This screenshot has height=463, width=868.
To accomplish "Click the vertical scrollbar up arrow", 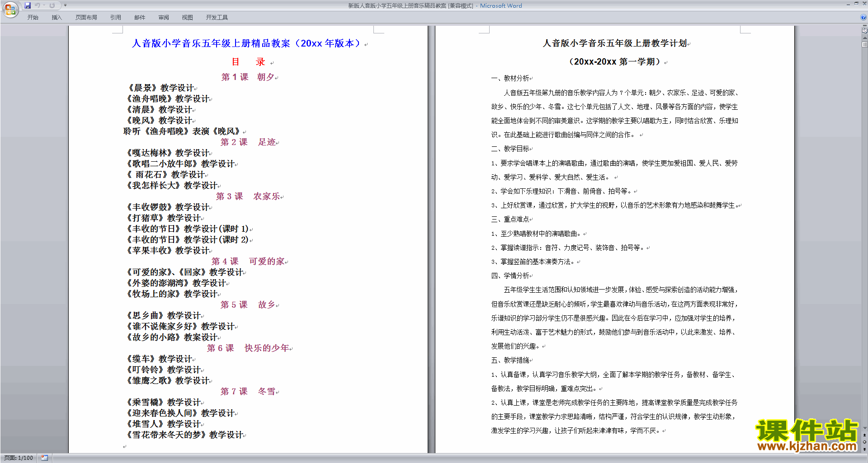I will (x=865, y=38).
